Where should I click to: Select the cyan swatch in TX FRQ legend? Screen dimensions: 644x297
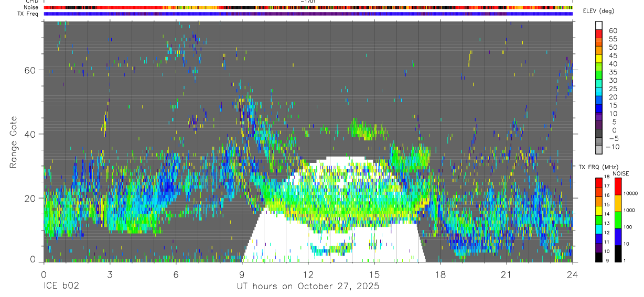pos(599,229)
